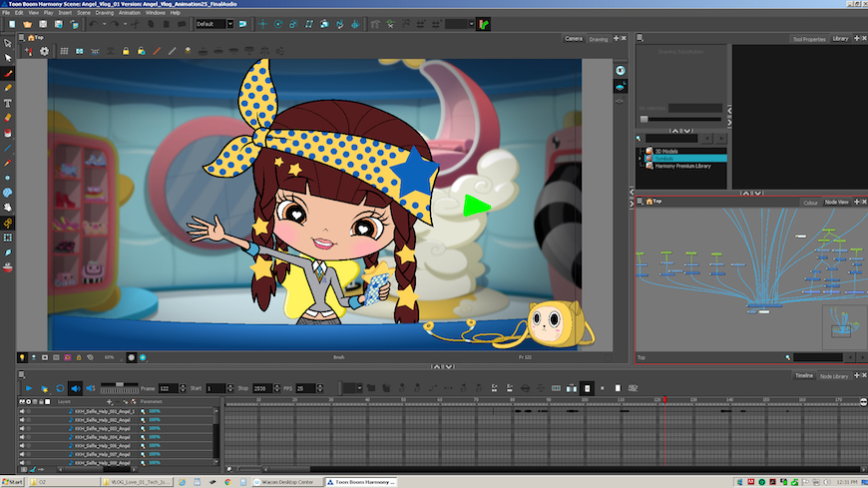Toggle the sound playback speaker button
Viewport: 868px width, 488px height.
75,388
